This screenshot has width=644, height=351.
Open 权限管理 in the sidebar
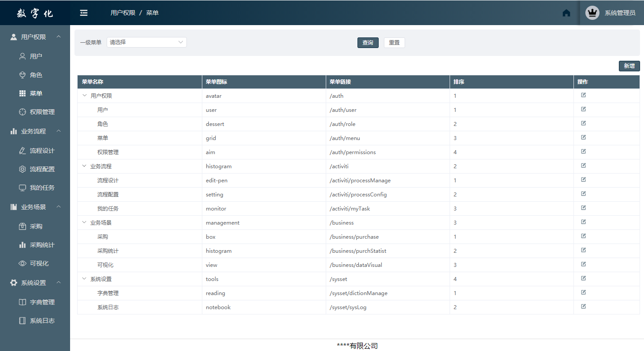click(x=42, y=112)
